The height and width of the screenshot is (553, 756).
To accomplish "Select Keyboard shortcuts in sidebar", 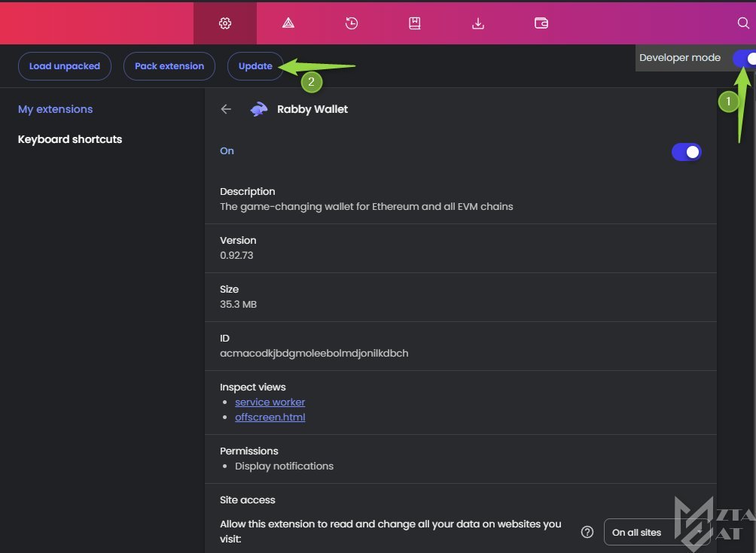I will point(70,139).
